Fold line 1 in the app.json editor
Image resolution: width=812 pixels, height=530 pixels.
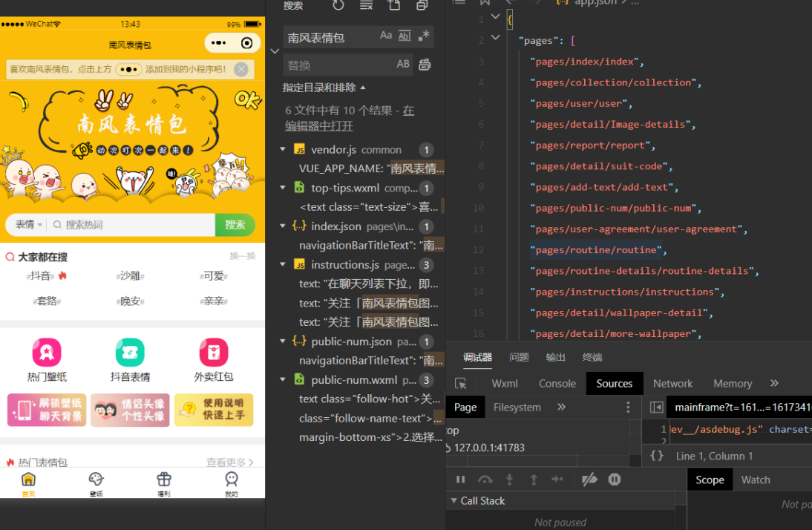tap(496, 16)
